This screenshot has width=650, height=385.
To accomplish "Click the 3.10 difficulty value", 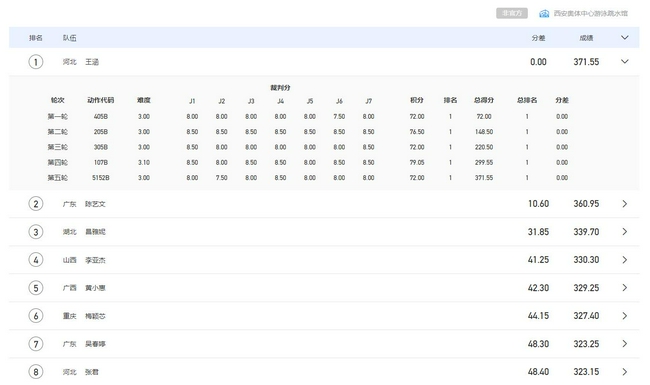I will pos(144,162).
